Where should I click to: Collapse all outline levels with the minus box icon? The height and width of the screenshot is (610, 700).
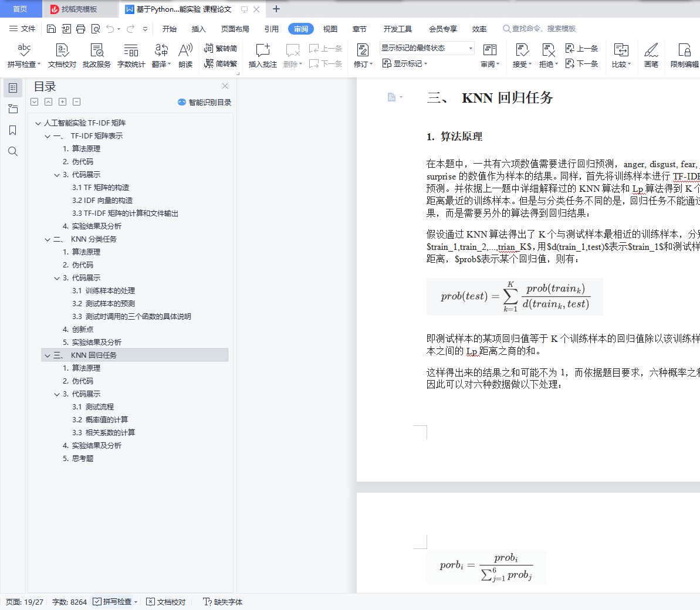pos(77,101)
